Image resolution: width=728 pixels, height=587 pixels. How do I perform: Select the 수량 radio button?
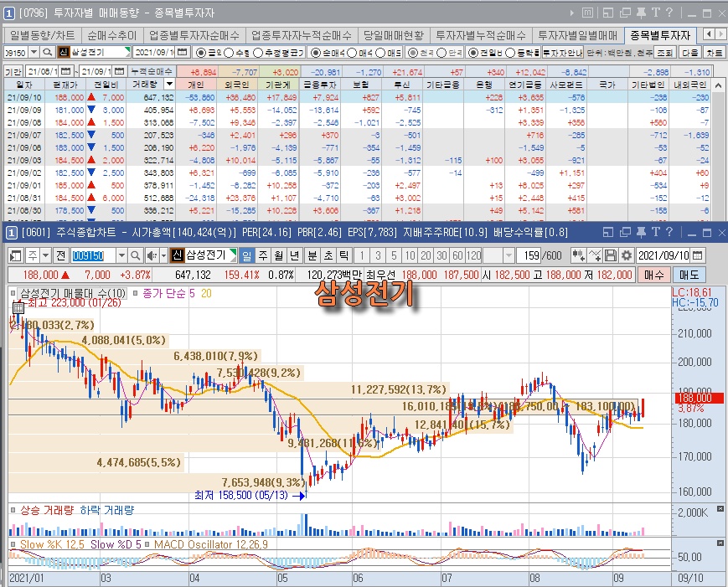(229, 53)
